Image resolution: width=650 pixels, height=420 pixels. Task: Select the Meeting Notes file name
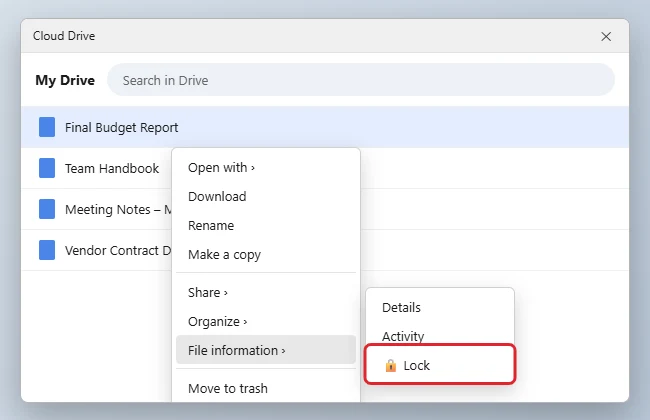118,209
